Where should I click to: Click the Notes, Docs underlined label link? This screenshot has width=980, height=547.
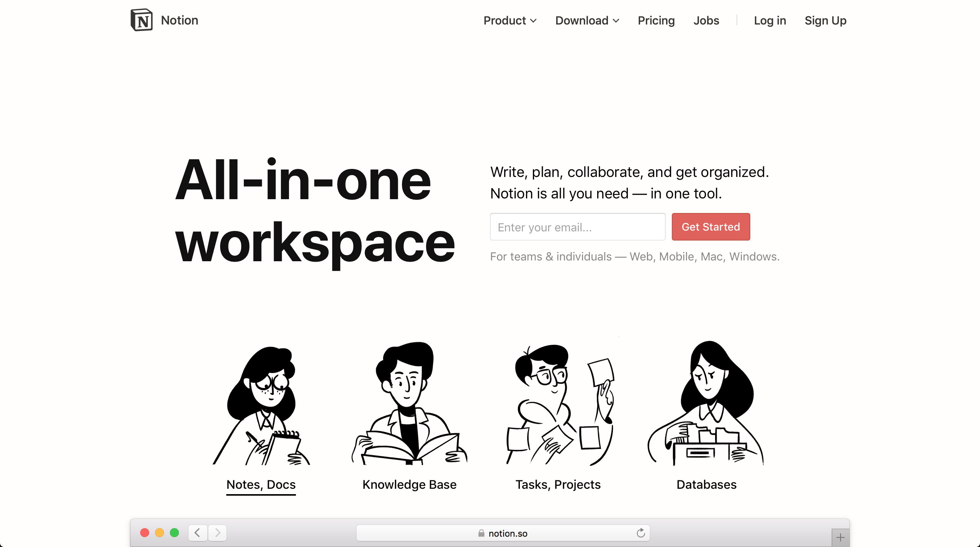tap(260, 484)
